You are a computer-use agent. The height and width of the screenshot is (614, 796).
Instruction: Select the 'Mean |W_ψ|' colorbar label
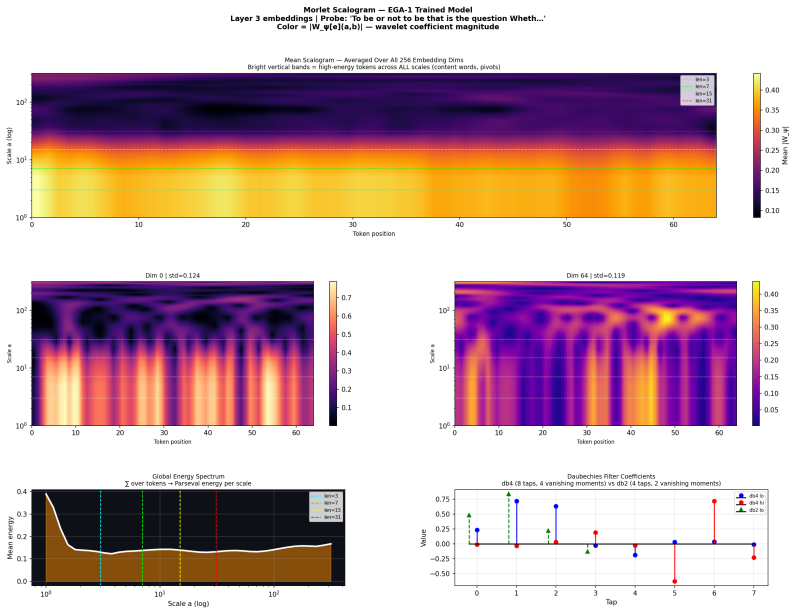pos(785,145)
